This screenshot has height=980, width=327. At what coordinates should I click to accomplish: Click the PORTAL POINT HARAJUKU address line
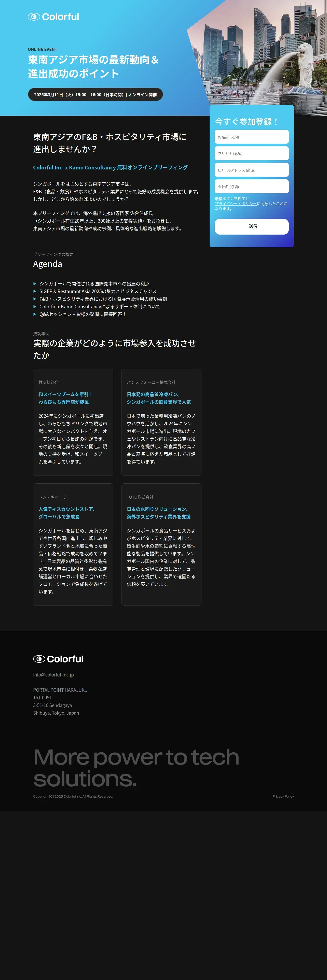[x=60, y=690]
